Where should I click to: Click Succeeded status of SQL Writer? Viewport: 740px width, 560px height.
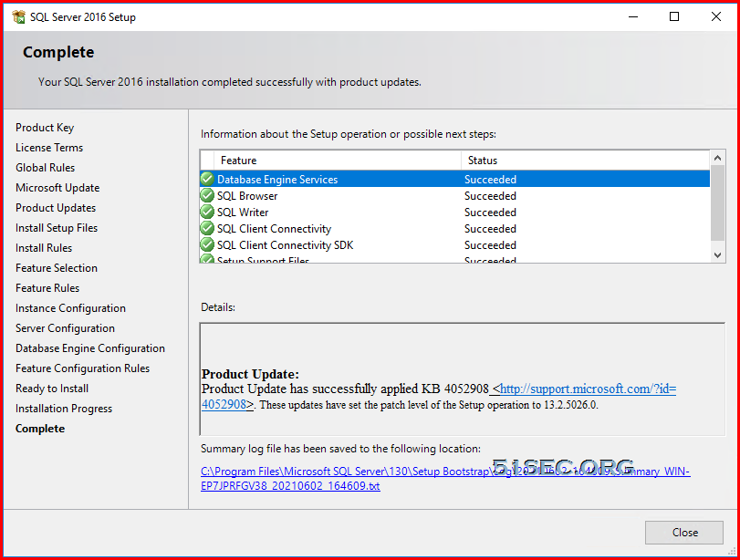click(490, 213)
